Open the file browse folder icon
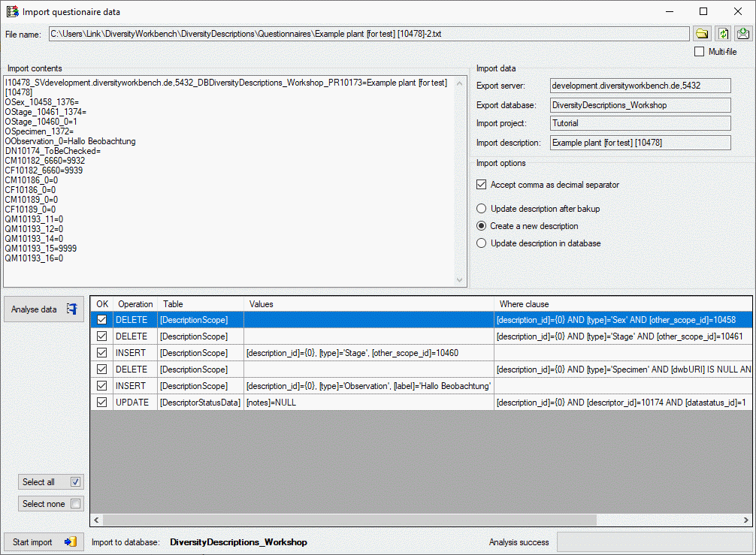756x555 pixels. click(x=702, y=34)
